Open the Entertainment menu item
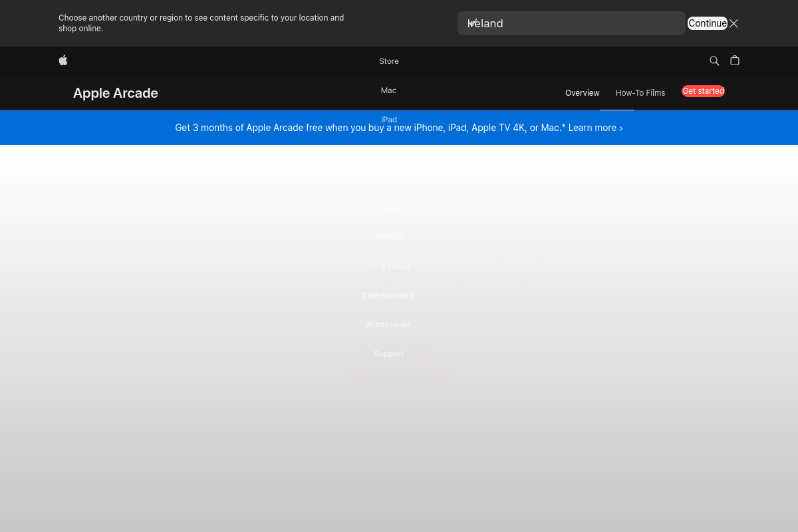 pos(388,295)
